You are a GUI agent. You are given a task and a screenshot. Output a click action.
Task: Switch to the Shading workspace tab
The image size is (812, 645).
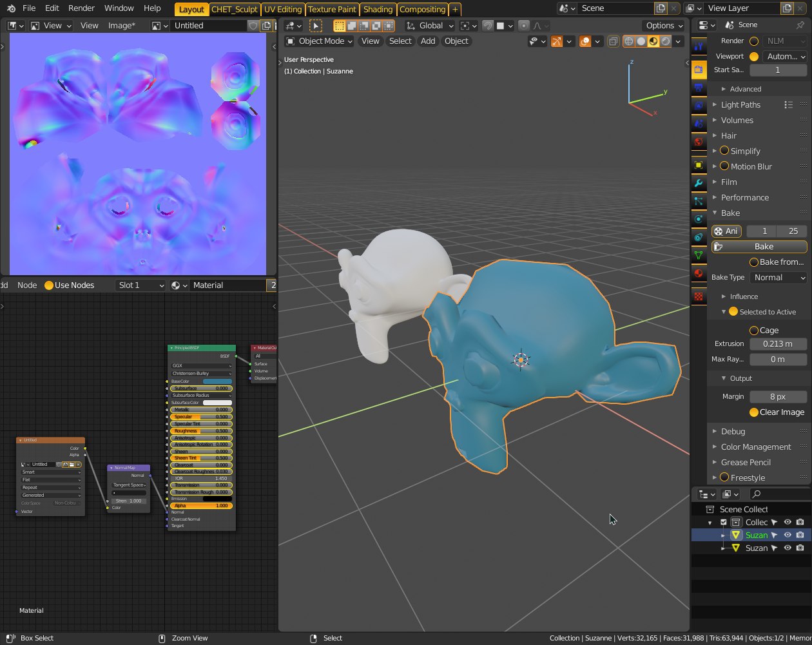coord(378,9)
